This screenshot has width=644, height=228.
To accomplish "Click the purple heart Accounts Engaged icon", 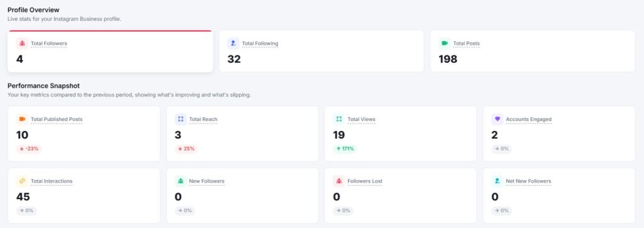I will click(x=497, y=119).
